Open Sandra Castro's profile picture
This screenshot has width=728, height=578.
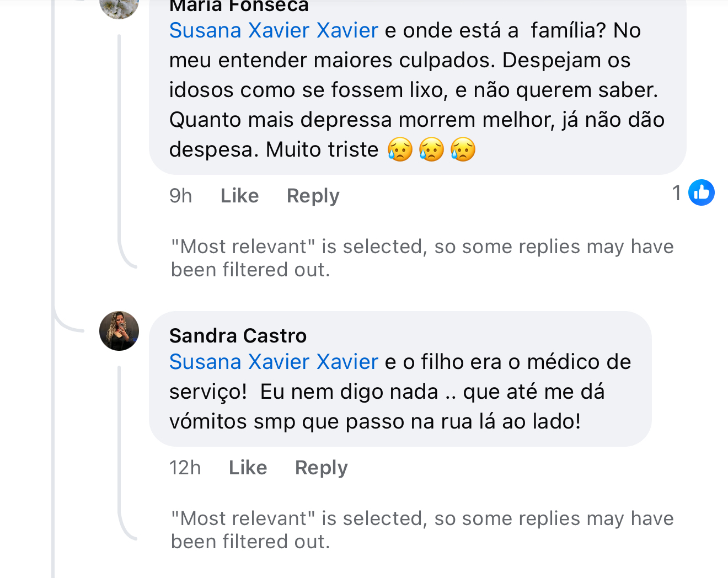tap(119, 331)
